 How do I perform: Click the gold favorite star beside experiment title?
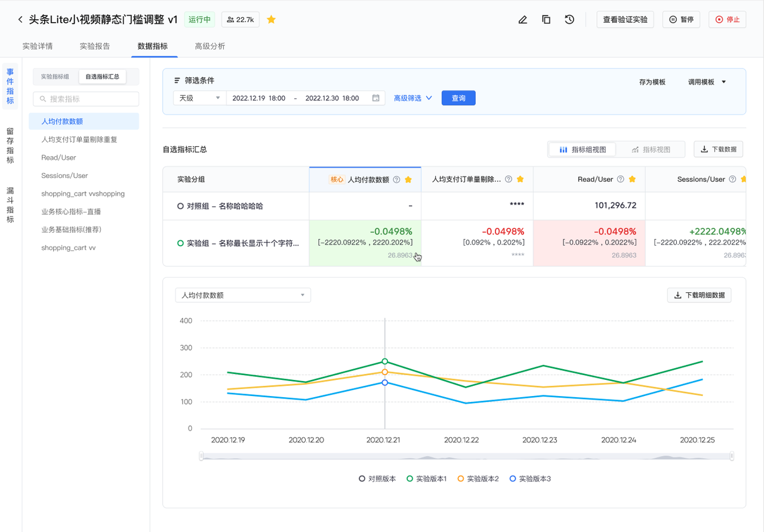271,20
